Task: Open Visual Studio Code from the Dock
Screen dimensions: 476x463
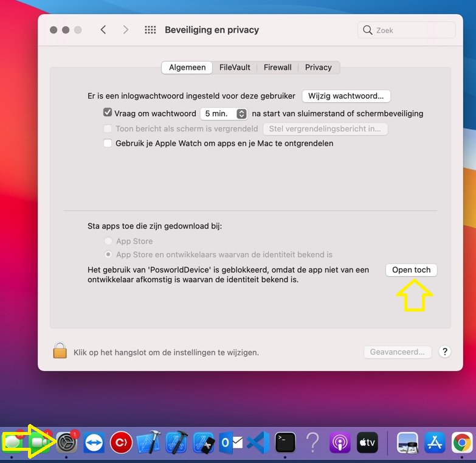Action: [258, 443]
